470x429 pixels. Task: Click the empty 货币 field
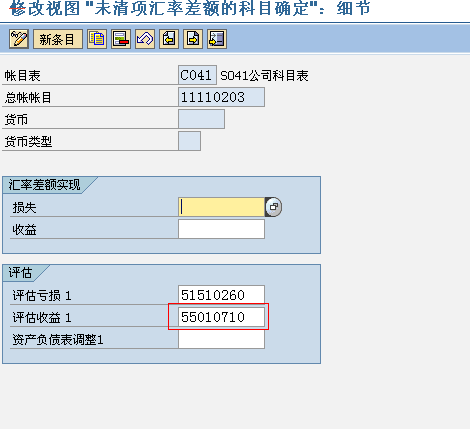(202, 119)
